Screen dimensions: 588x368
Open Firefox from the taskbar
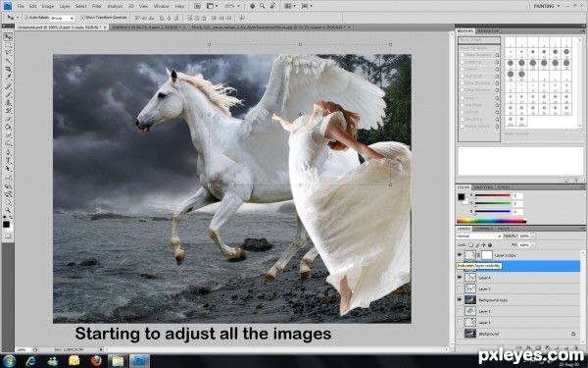(x=96, y=361)
